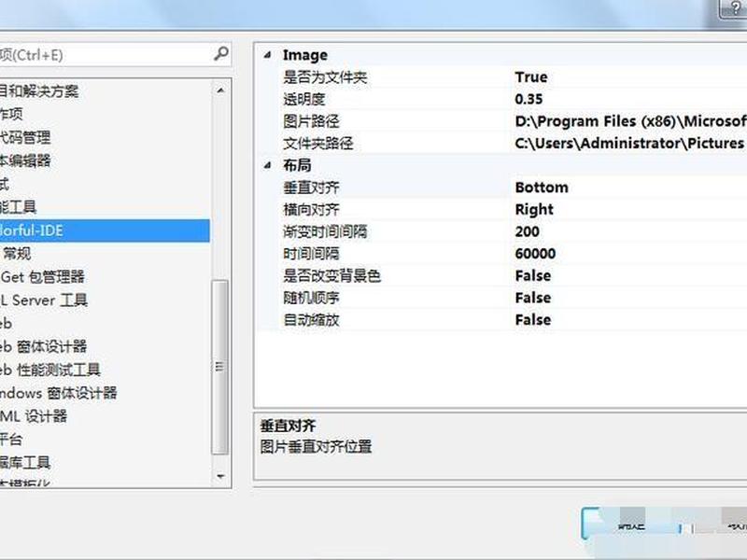
Task: Select the 时间间隔 property label
Action: coord(311,254)
